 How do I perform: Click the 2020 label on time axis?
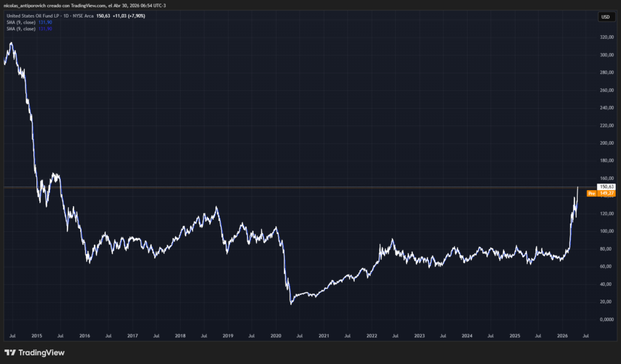click(276, 335)
